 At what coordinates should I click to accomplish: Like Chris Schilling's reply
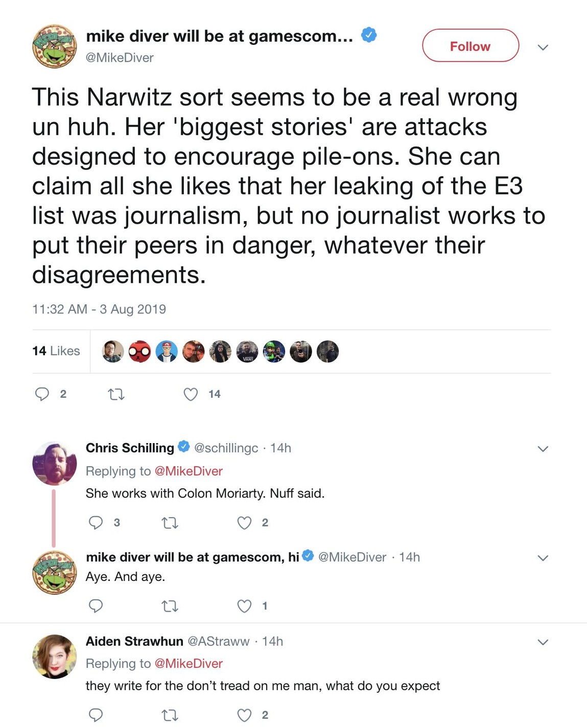coord(244,522)
